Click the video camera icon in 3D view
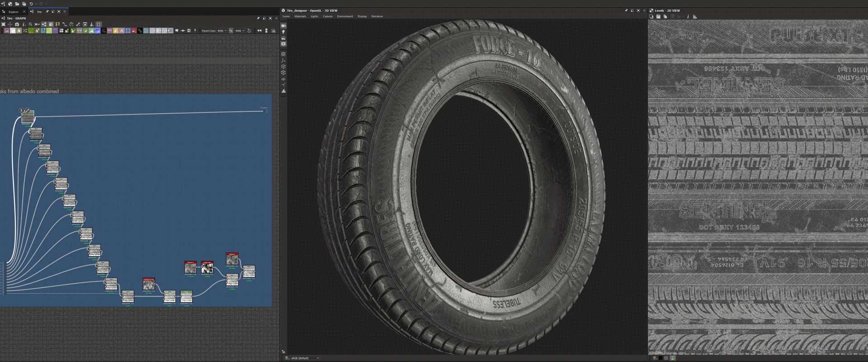868x362 pixels. point(283,26)
